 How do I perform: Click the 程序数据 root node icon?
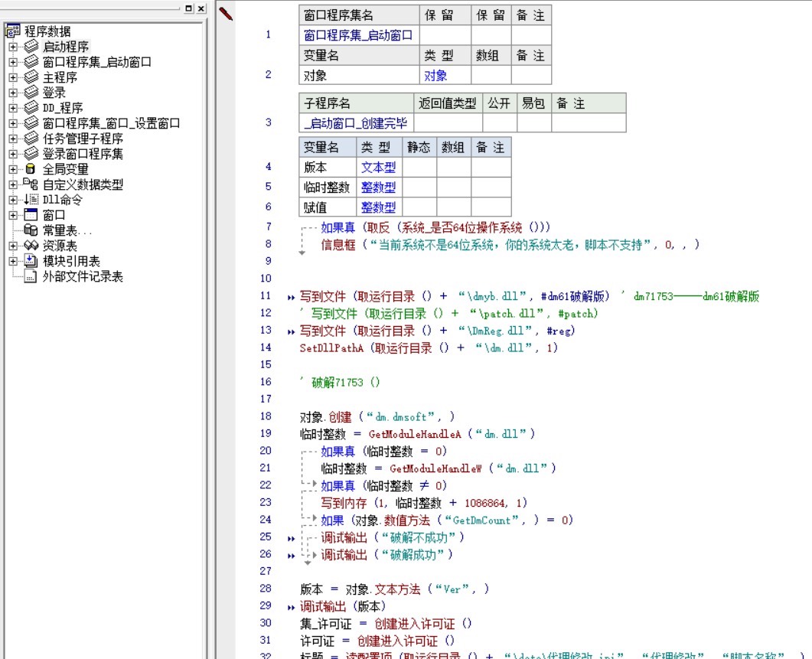[13, 31]
